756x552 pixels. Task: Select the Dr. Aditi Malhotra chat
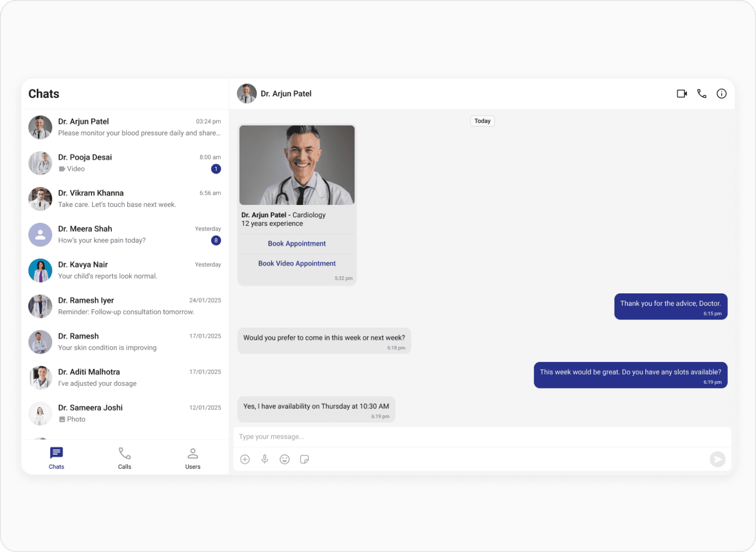(x=125, y=378)
